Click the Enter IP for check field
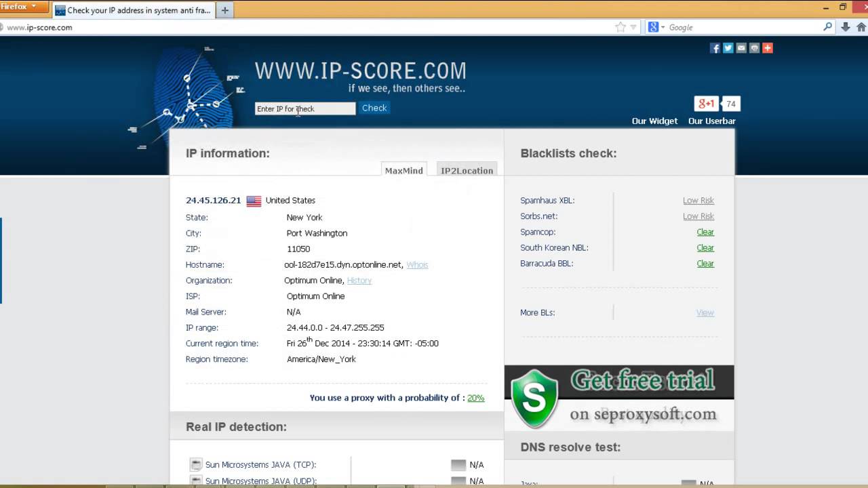The image size is (868, 488). (x=305, y=108)
